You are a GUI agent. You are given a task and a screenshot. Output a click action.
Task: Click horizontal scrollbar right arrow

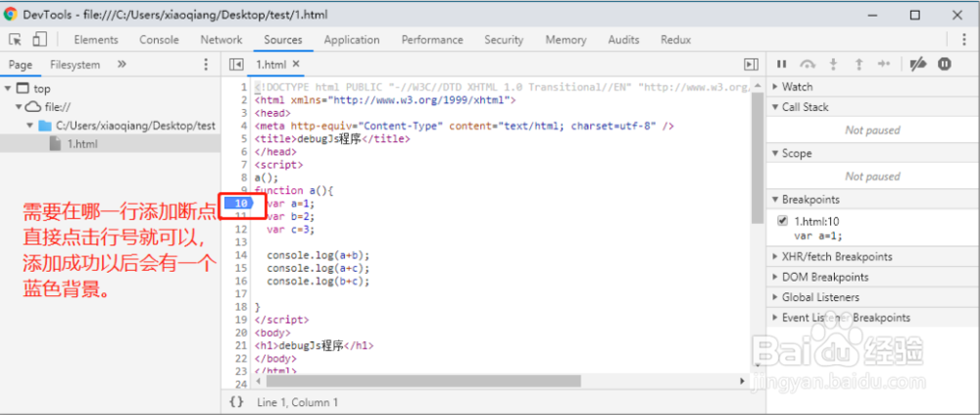[743, 381]
